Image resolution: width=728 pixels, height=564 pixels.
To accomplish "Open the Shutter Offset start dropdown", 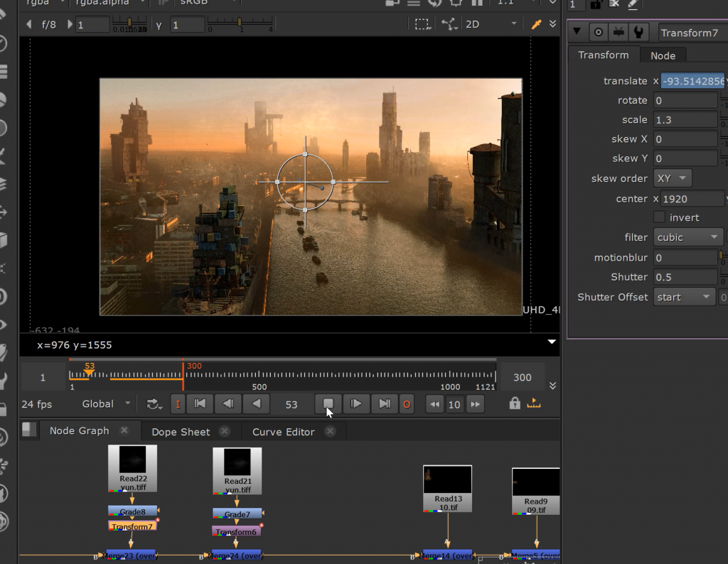I will point(684,298).
